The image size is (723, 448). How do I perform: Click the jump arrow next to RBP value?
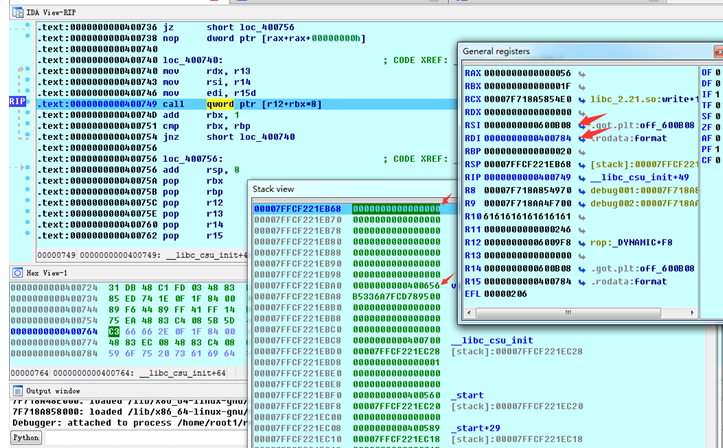582,152
